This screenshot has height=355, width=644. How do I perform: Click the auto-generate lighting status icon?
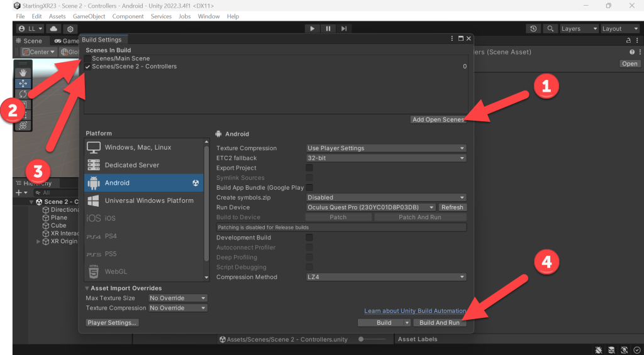[625, 350]
